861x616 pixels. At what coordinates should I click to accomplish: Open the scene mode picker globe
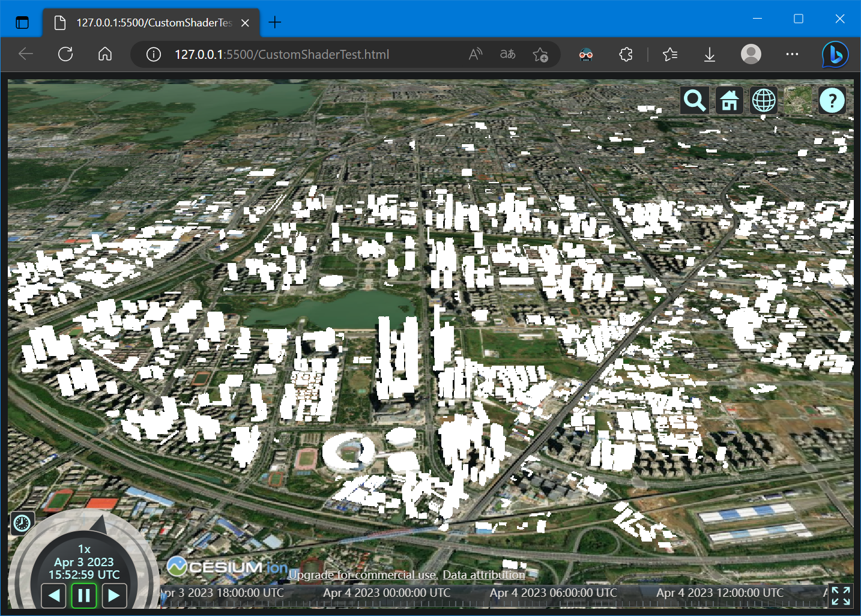click(x=764, y=101)
